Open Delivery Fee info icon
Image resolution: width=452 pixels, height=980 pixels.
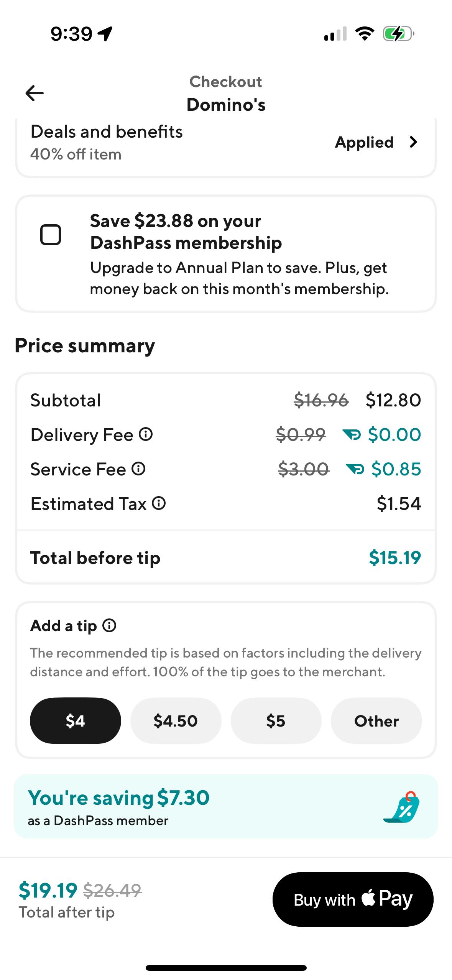tap(146, 434)
